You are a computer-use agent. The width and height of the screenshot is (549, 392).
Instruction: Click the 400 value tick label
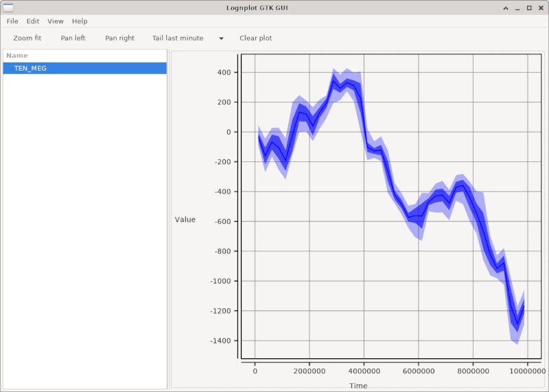[224, 73]
